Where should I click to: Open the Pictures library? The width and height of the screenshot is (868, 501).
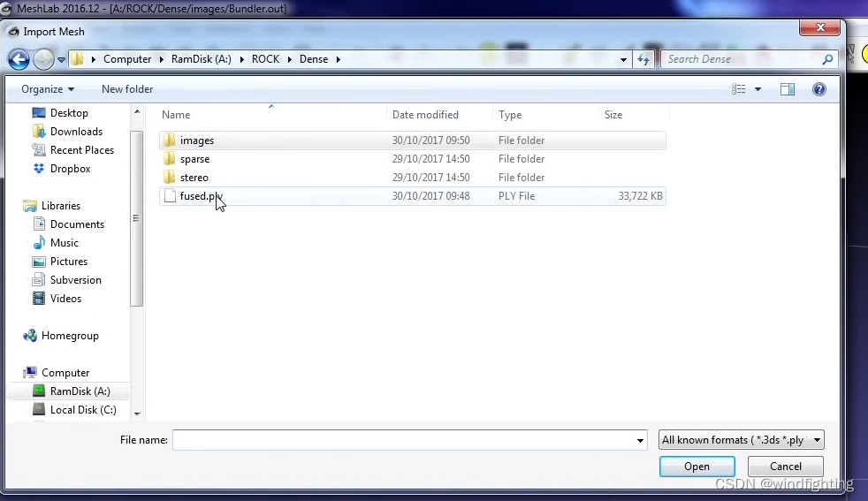pyautogui.click(x=69, y=262)
